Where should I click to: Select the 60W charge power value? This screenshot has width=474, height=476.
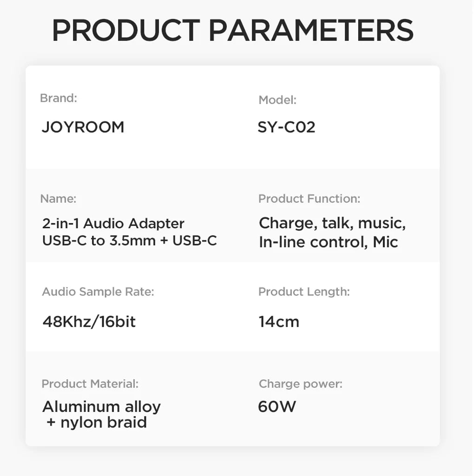(x=277, y=407)
